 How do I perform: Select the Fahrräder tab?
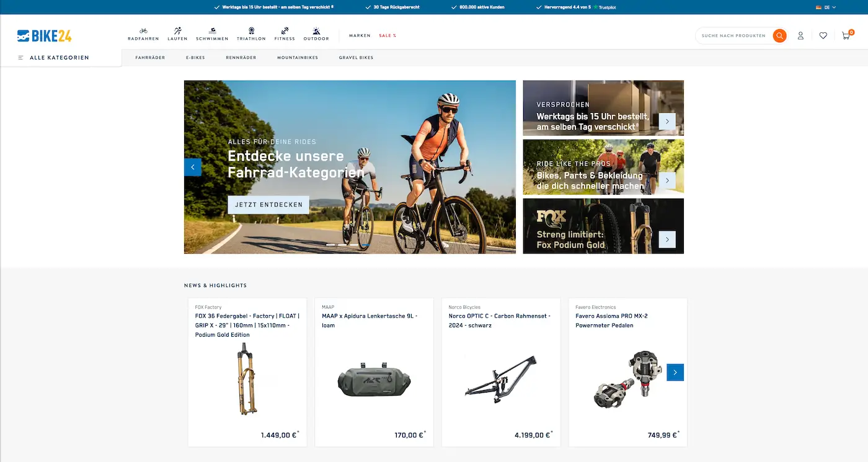tap(150, 58)
